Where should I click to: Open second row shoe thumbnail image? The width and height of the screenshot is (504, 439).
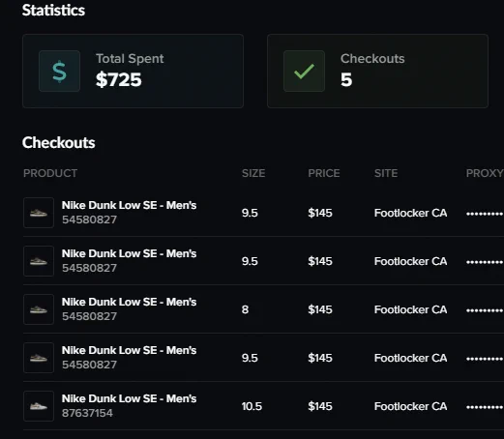[39, 261]
